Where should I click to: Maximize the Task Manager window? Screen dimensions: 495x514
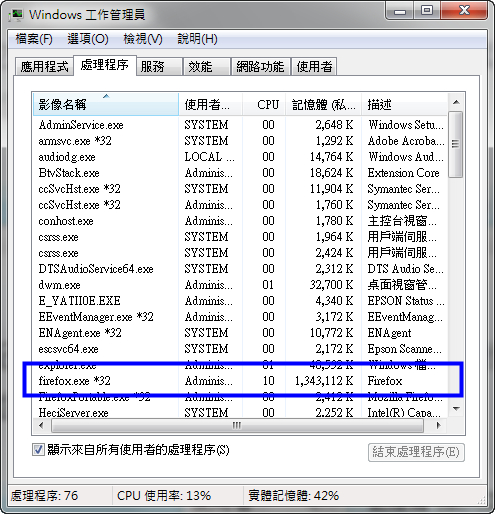427,11
